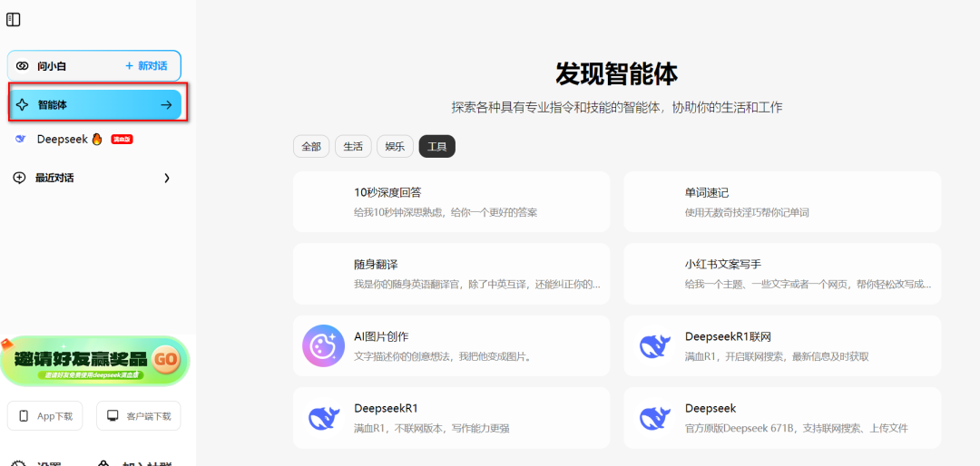Click the DeepseekR1 whale icon

pyautogui.click(x=323, y=417)
